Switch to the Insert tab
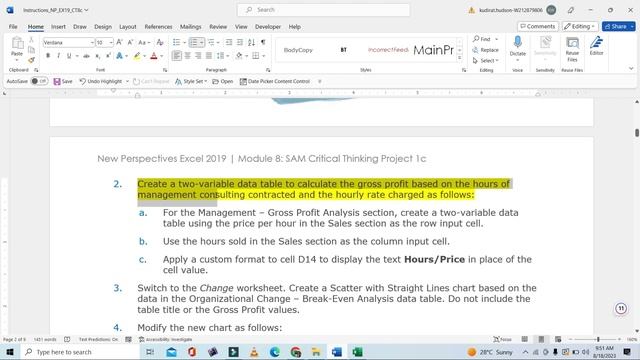This screenshot has width=640, height=360. tap(58, 27)
